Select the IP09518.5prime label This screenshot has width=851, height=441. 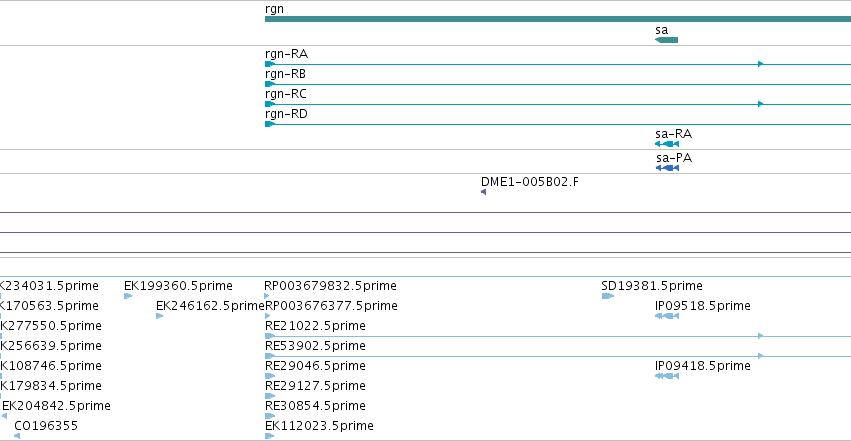click(703, 306)
